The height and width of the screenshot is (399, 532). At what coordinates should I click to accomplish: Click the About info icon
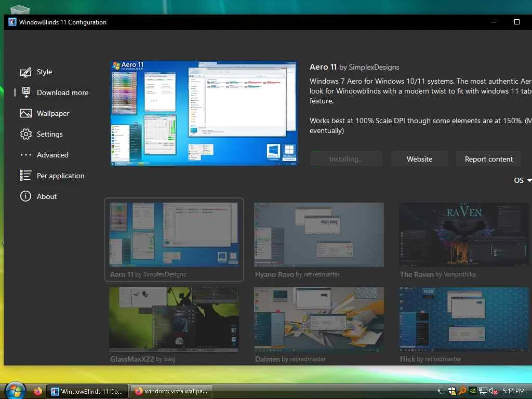pos(26,196)
